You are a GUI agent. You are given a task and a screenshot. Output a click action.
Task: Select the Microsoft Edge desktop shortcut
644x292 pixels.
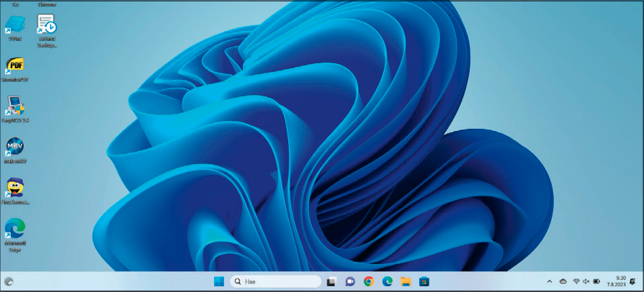(15, 230)
